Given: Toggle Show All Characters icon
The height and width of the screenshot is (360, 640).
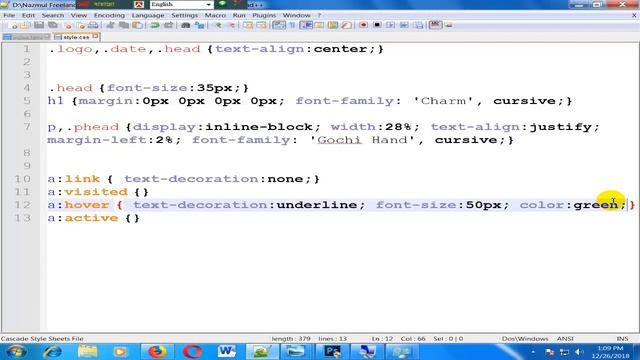Looking at the screenshot, I should (292, 25).
